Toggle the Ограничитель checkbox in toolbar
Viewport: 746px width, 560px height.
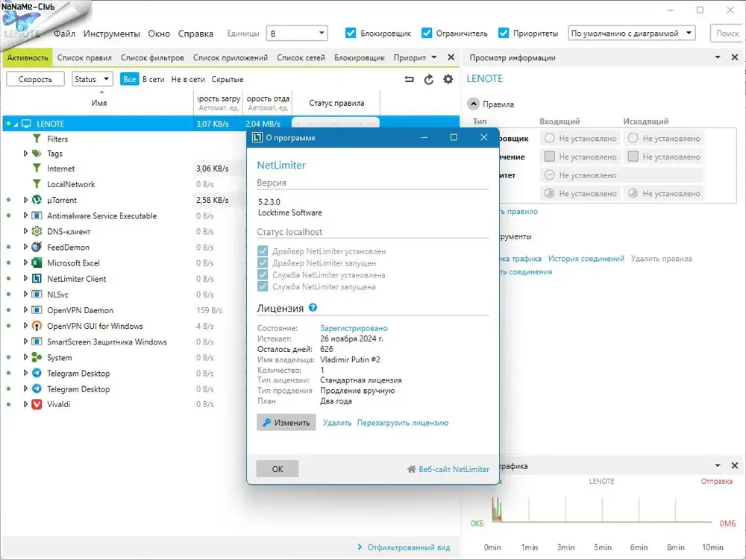(x=427, y=33)
